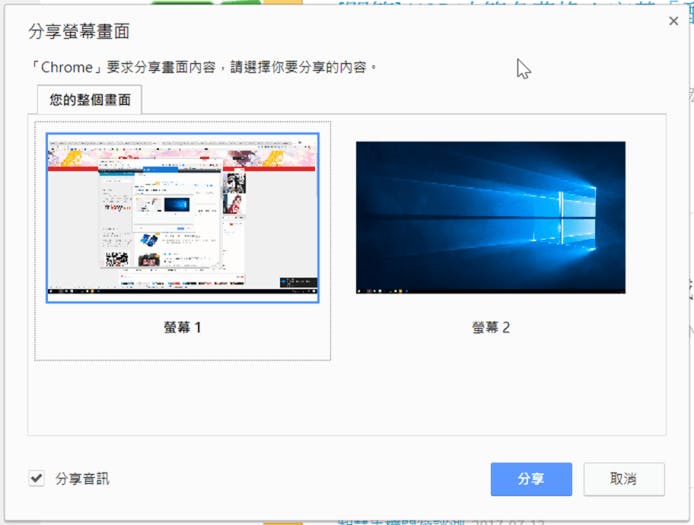
Task: Click the 螢幕 1 label text
Action: tap(182, 328)
